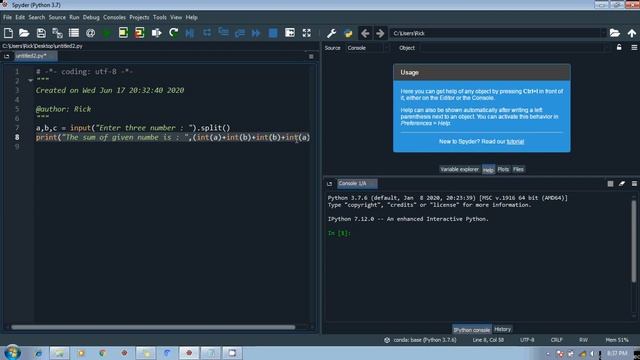
Task: Click the debug step-into icon
Action: 223,33
